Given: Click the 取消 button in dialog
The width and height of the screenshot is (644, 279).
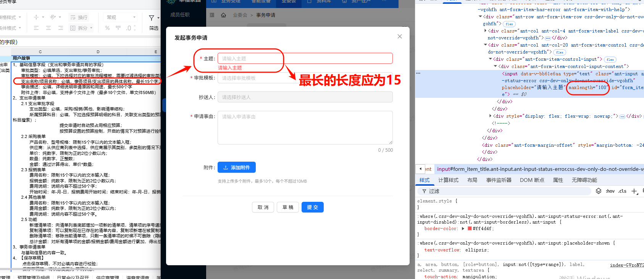Looking at the screenshot, I should (263, 207).
